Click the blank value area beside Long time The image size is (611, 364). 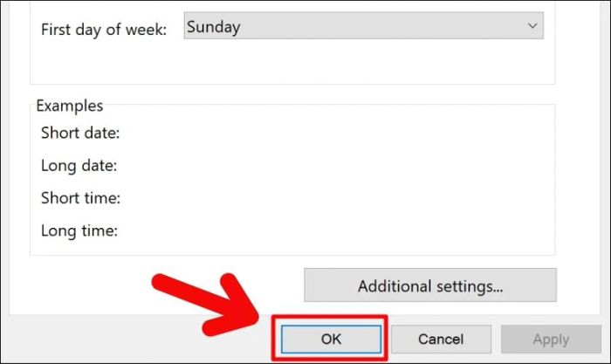point(335,230)
